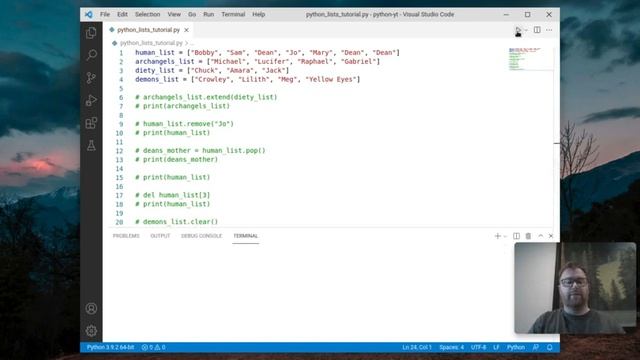This screenshot has width=640, height=360.
Task: Open the Go menu
Action: (x=192, y=14)
